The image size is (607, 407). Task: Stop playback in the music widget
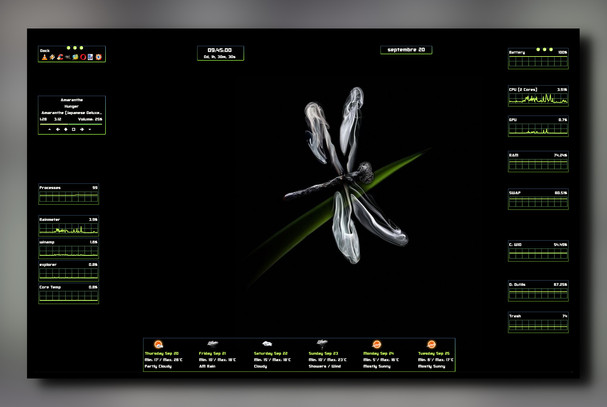click(x=74, y=129)
